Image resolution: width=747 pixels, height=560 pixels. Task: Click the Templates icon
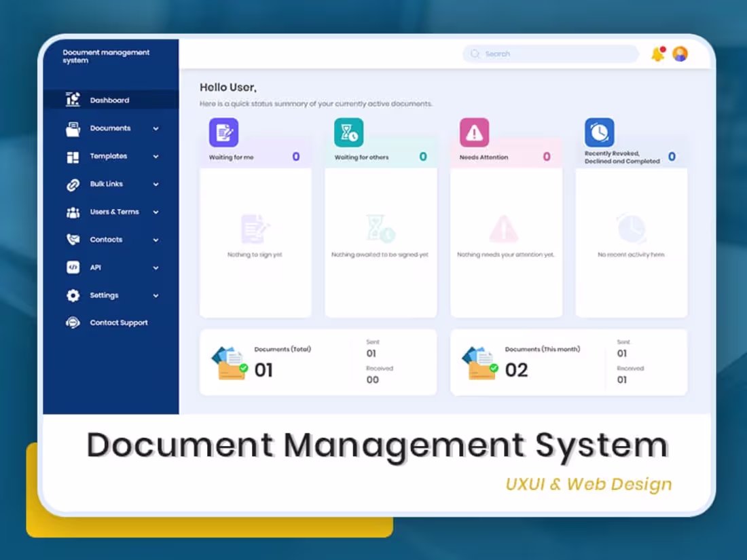point(72,156)
